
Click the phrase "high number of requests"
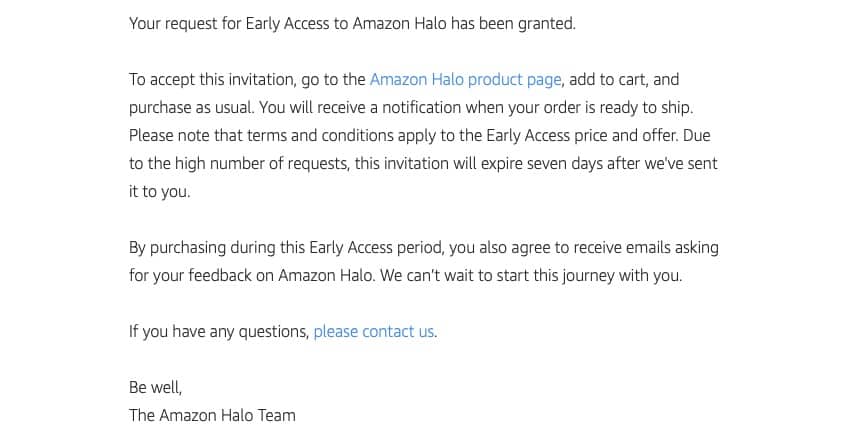pos(262,163)
